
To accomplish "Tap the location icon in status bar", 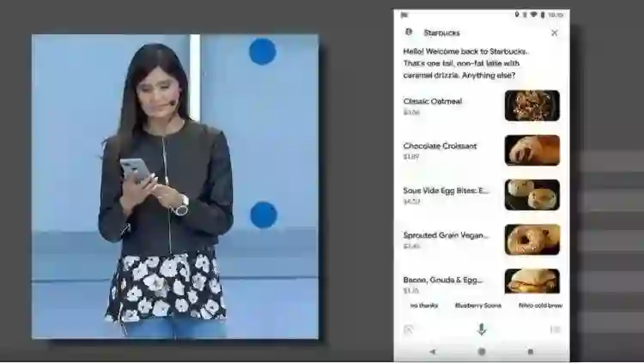I will pos(517,15).
